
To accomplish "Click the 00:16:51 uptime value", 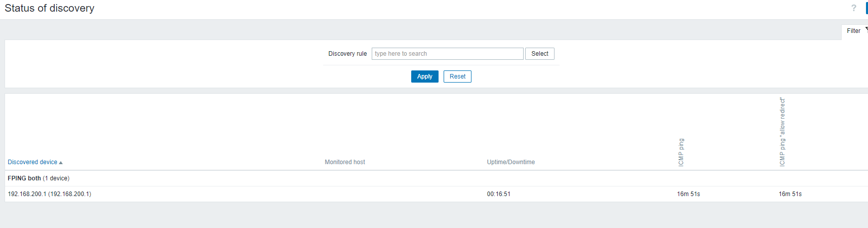I will [499, 194].
